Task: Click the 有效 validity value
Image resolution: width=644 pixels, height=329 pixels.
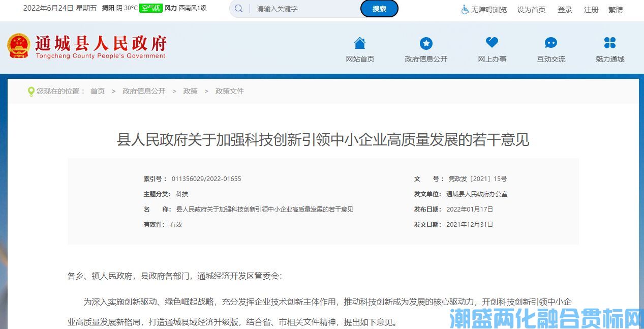Action: point(176,225)
